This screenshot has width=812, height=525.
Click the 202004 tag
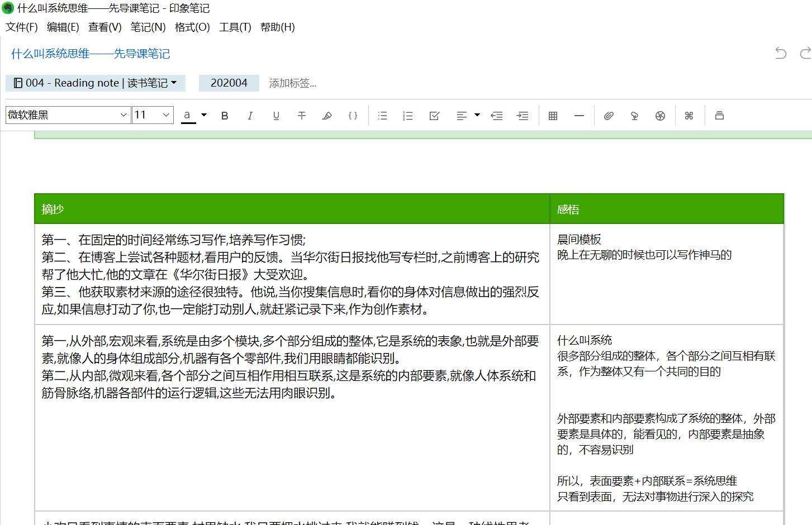point(229,83)
